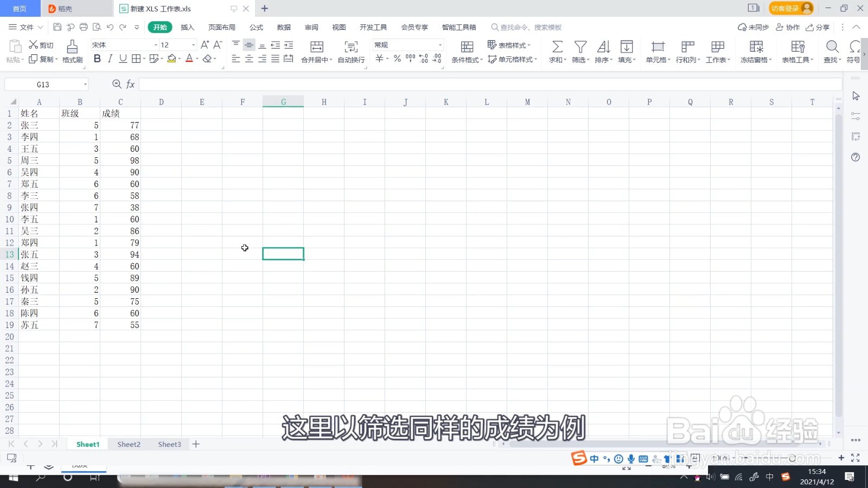Click the add new sheet plus icon
The height and width of the screenshot is (488, 868).
[196, 444]
